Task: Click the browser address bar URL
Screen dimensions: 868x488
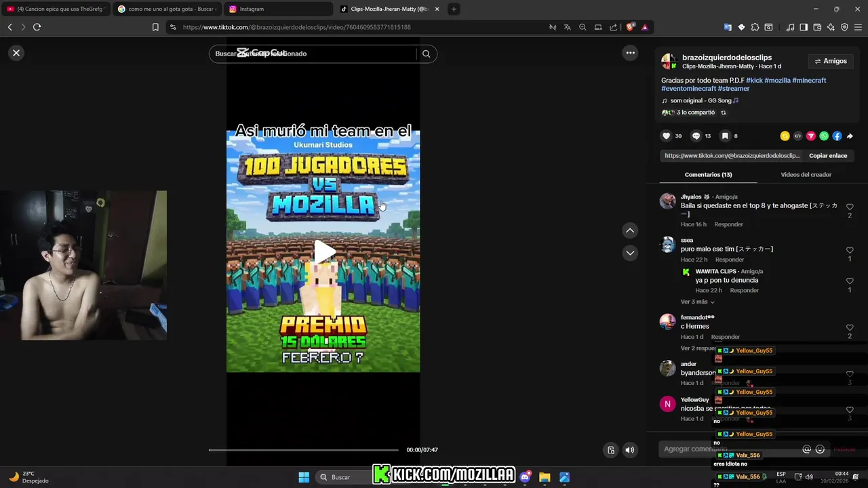Action: pyautogui.click(x=296, y=27)
